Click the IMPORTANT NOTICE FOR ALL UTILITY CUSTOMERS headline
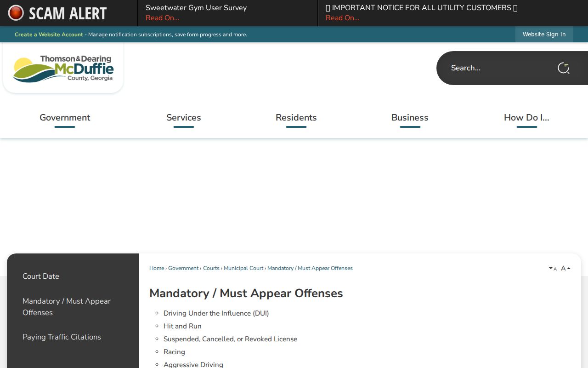The width and height of the screenshot is (588, 368). pos(422,8)
